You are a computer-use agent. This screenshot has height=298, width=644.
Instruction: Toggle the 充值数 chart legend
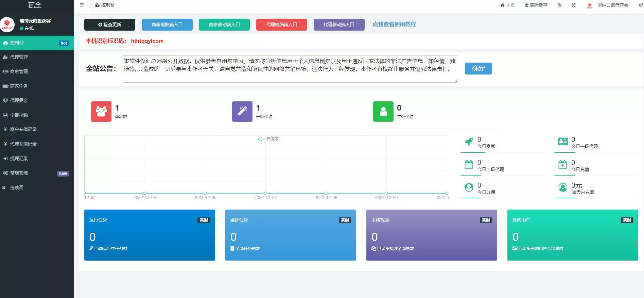267,139
